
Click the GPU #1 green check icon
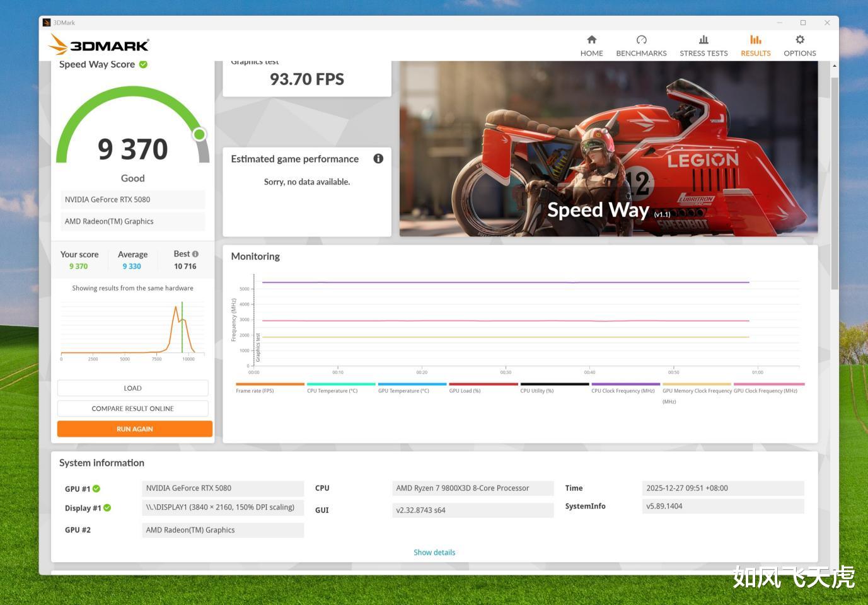(x=96, y=488)
